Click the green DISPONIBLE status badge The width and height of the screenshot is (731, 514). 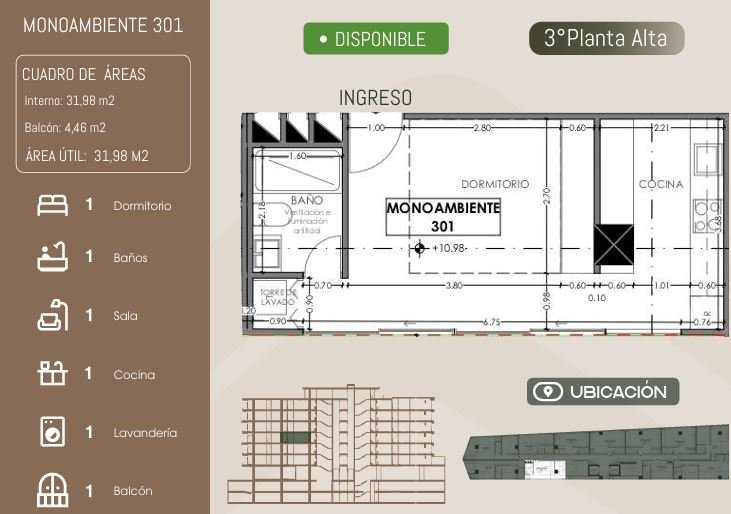(x=376, y=39)
